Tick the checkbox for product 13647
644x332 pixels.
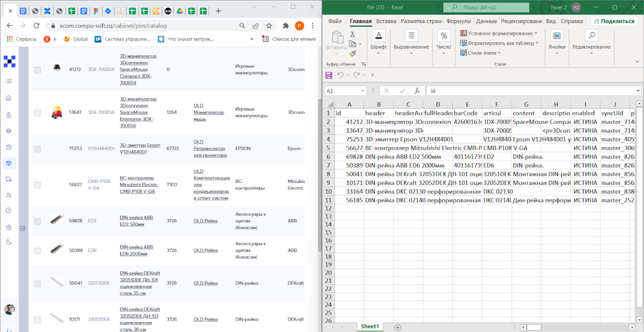37,112
